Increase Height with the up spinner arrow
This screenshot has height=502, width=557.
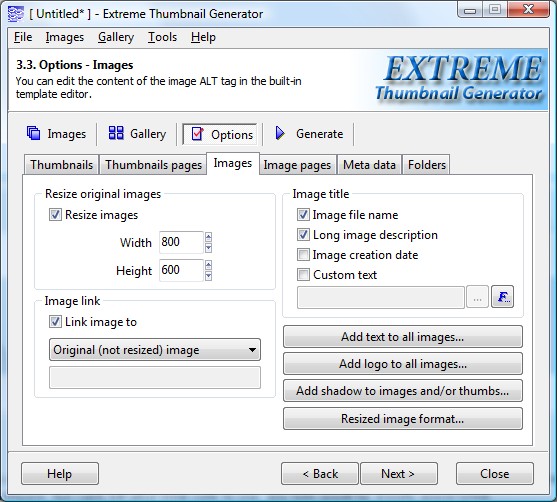pos(209,265)
